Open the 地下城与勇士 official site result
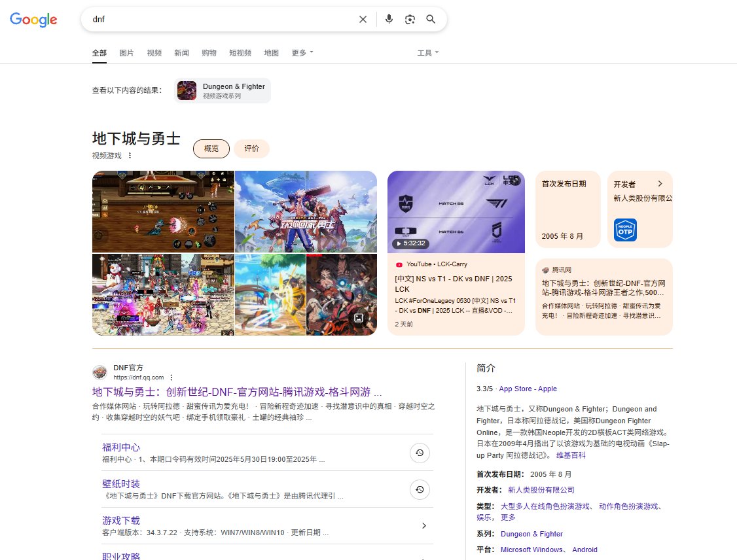Viewport: 737px width, 560px height. click(x=237, y=392)
